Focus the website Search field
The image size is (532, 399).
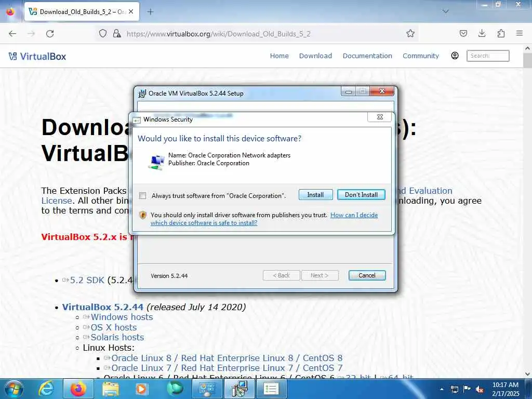point(488,56)
